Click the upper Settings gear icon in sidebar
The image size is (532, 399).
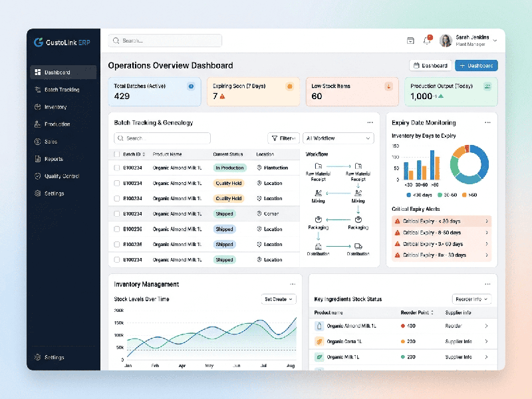tap(38, 194)
